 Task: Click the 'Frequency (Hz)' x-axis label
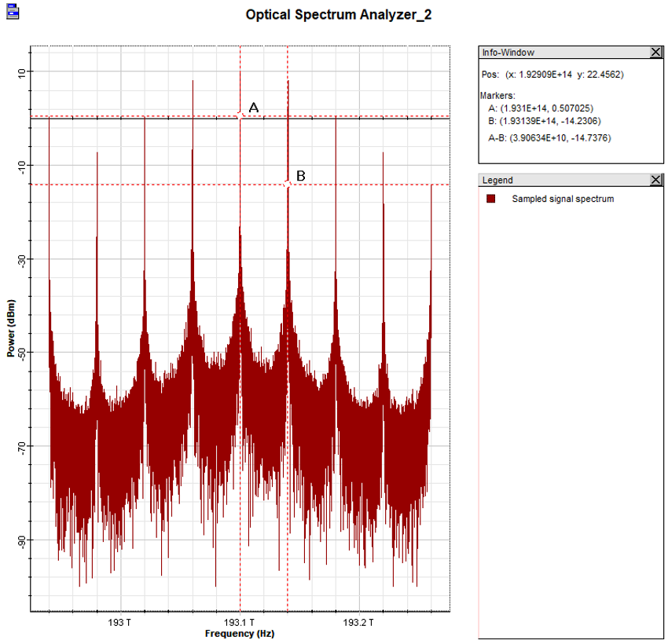pyautogui.click(x=240, y=633)
